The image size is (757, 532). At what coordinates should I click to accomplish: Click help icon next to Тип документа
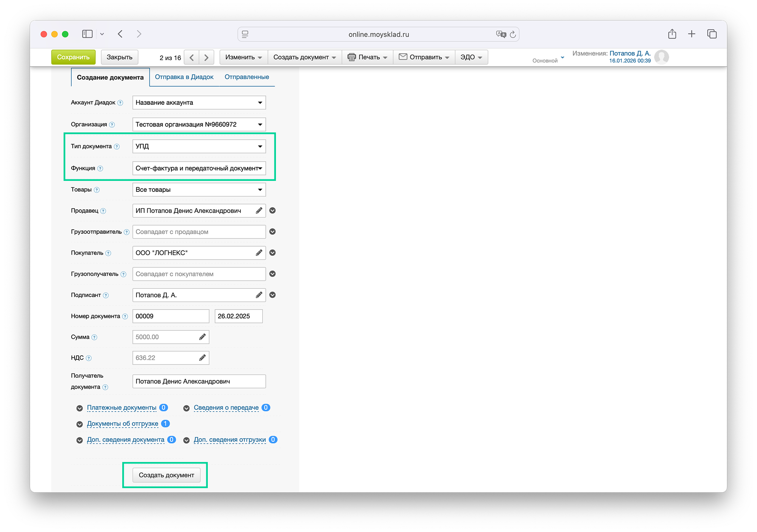point(117,147)
